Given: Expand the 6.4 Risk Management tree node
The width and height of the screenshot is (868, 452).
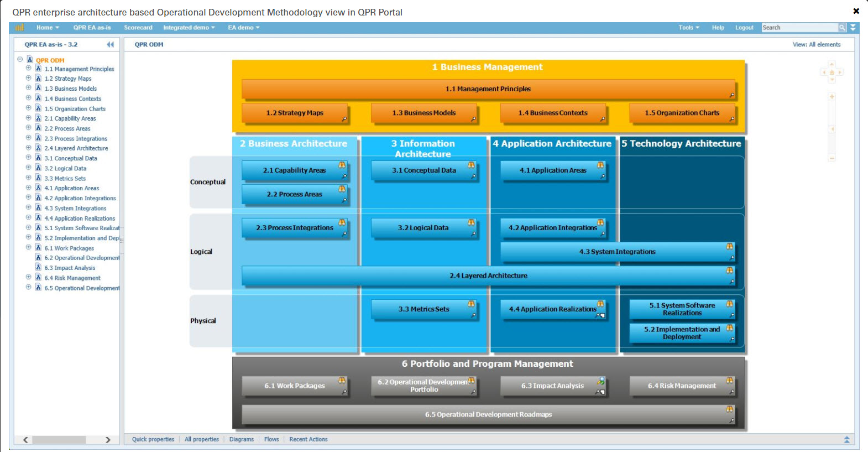Looking at the screenshot, I should pyautogui.click(x=29, y=277).
